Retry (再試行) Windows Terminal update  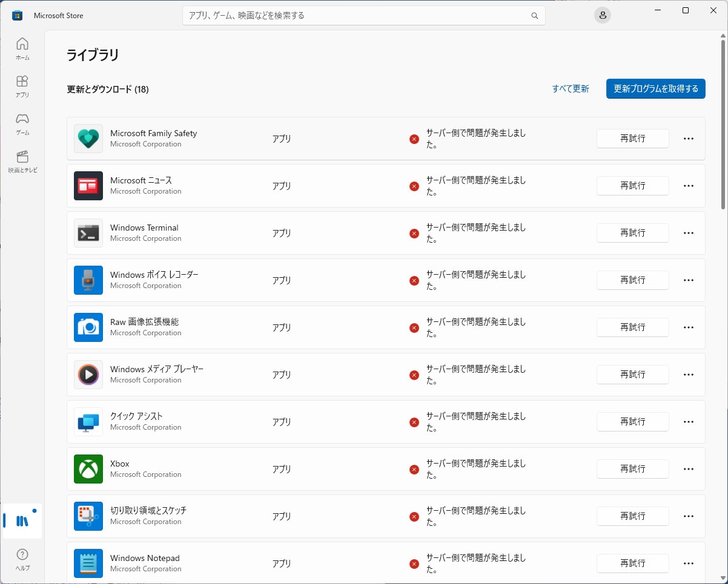pos(633,233)
